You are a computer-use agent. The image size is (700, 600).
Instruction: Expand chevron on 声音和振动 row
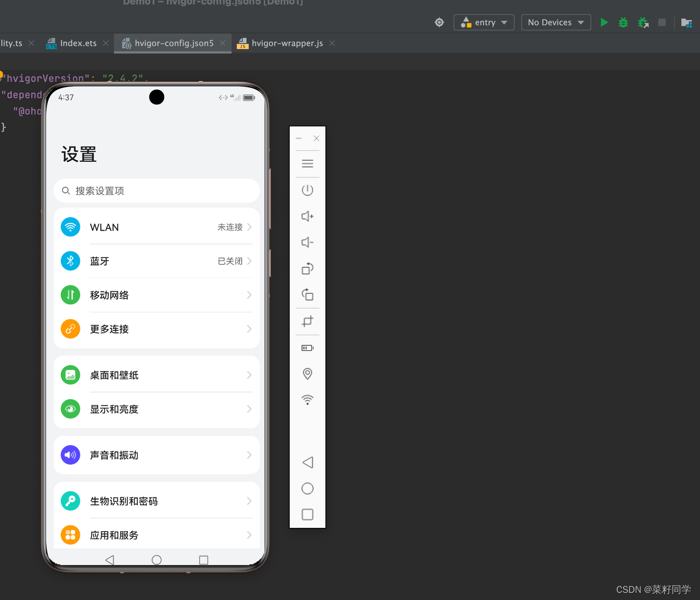249,455
